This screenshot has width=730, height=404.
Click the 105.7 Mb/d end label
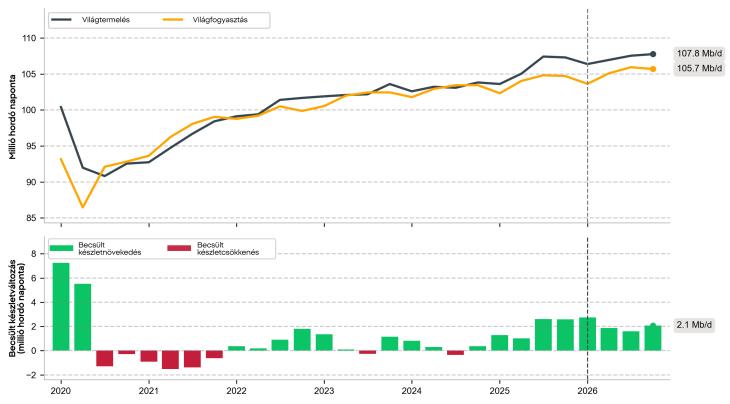coord(698,69)
